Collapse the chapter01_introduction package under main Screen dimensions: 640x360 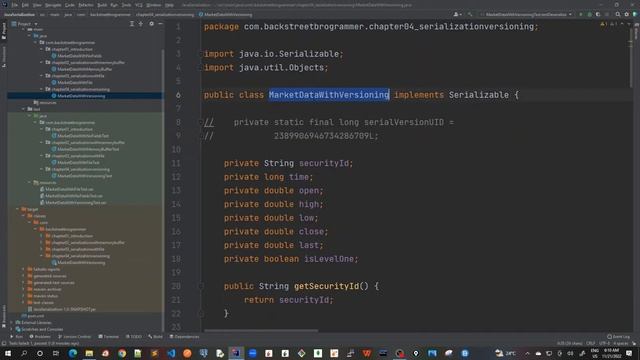pyautogui.click(x=42, y=49)
